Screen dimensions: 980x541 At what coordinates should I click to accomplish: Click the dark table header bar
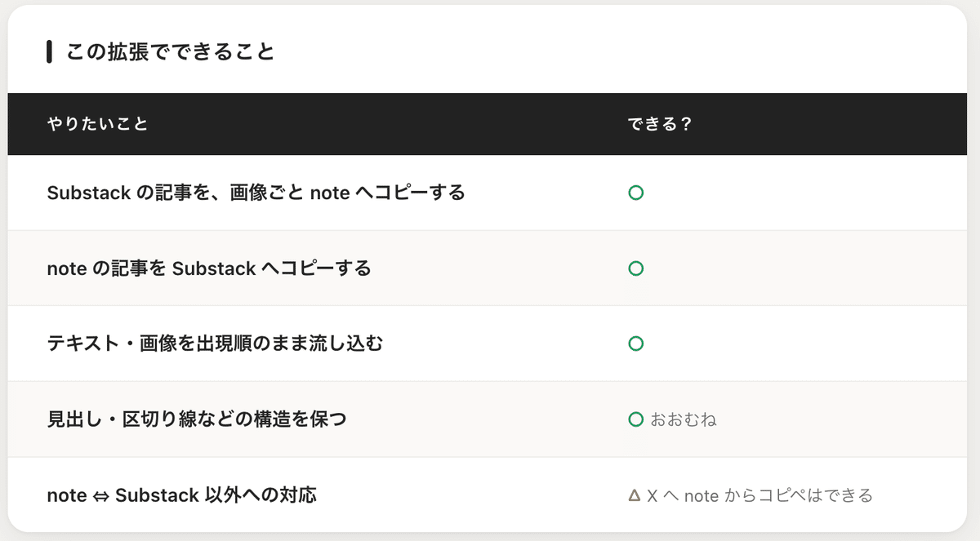[x=487, y=124]
